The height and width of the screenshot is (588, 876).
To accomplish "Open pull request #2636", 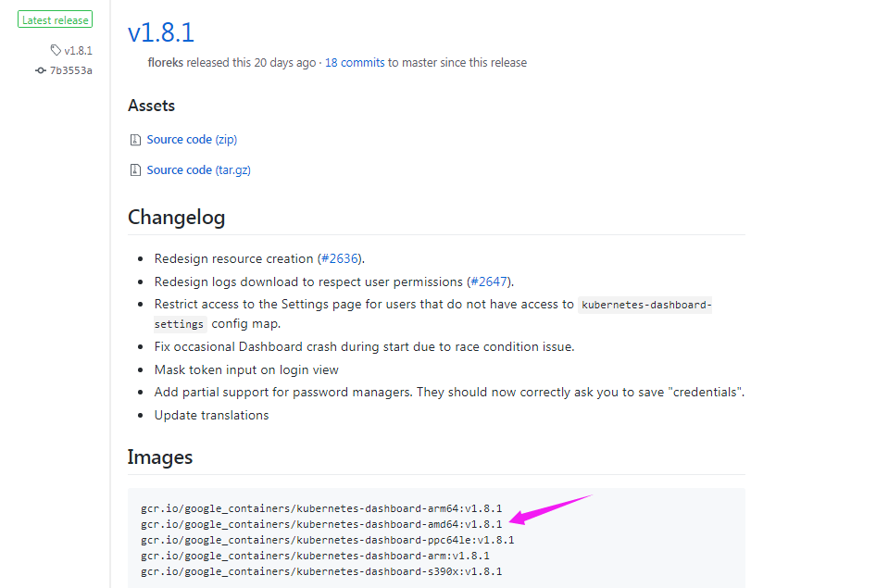I will [x=340, y=258].
